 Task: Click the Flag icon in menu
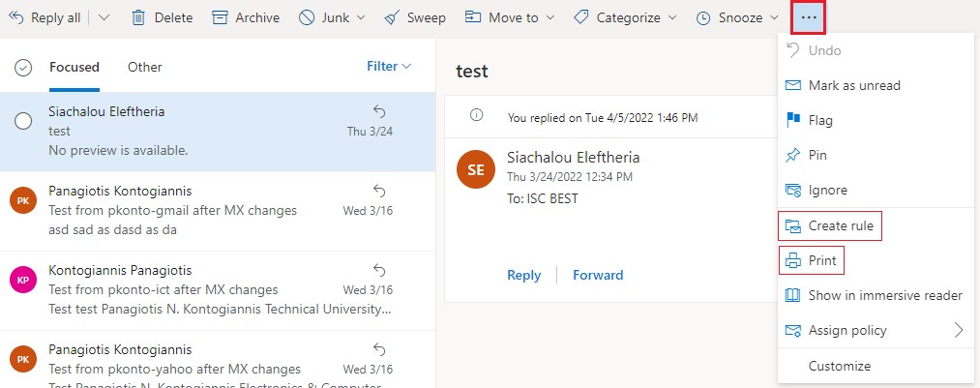pos(793,121)
